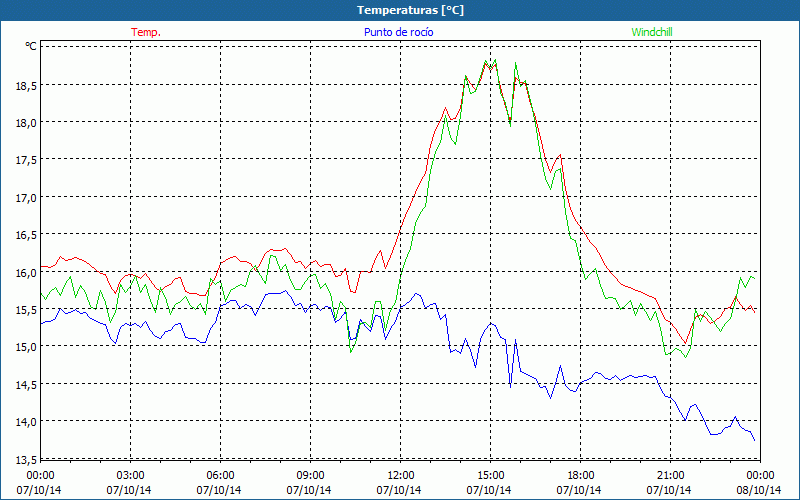
Task: Select the blue Punto de rocío legend label
Action: click(x=398, y=32)
